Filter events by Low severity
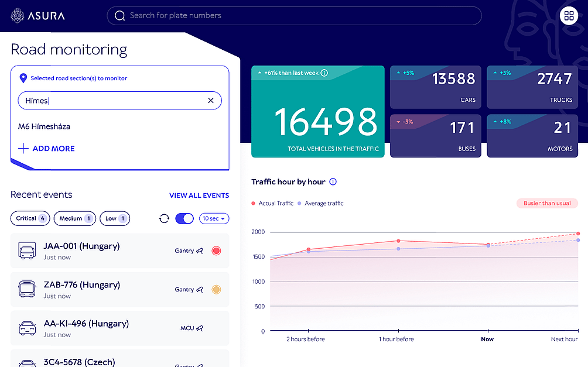Image resolution: width=588 pixels, height=367 pixels. tap(115, 218)
